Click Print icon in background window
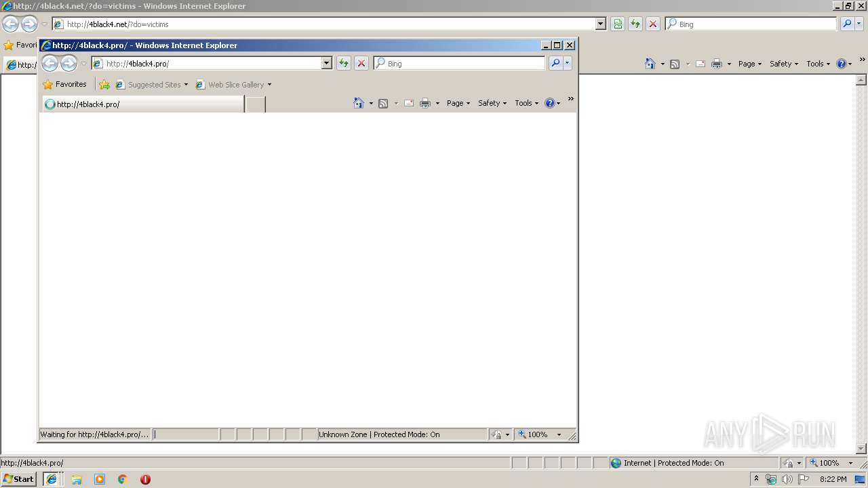The height and width of the screenshot is (488, 868). click(717, 64)
